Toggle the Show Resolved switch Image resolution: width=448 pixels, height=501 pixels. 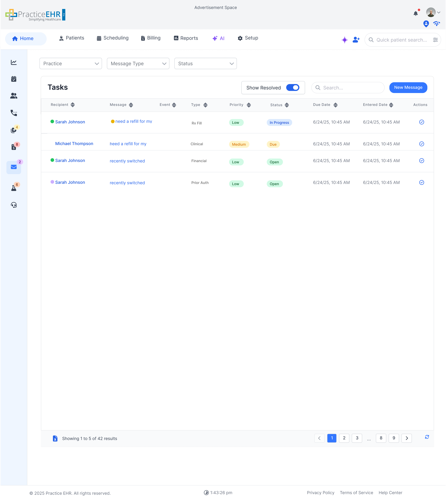coord(293,87)
